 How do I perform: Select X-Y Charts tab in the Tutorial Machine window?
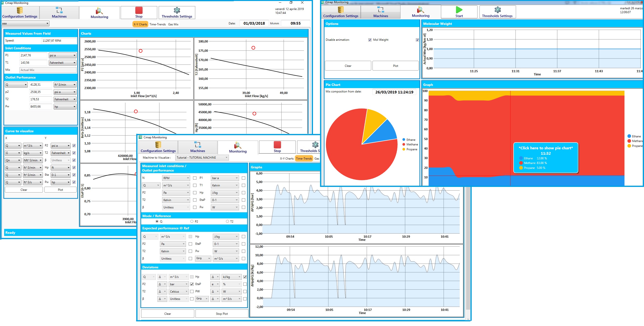(286, 159)
